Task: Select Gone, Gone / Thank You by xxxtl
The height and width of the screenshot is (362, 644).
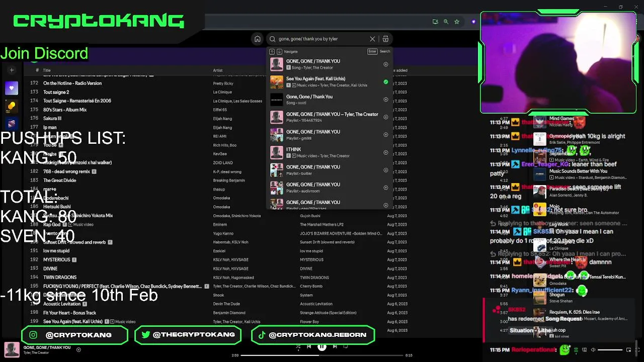Action: click(x=330, y=100)
